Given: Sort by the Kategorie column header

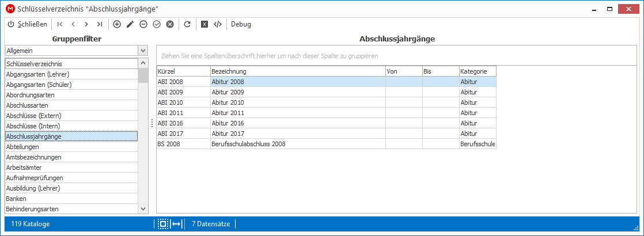Looking at the screenshot, I should (x=478, y=71).
